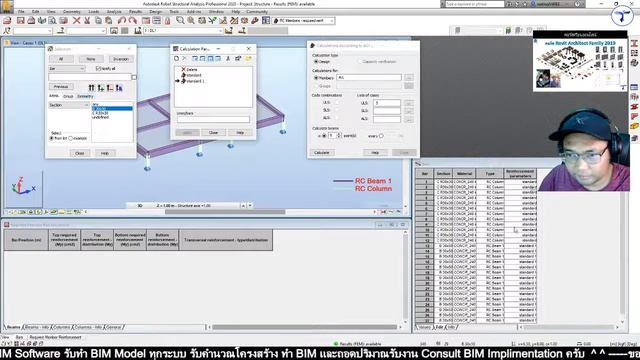Click the double-arrow replace selection icon in Selection
This screenshot has height=360, width=640.
[x=91, y=88]
